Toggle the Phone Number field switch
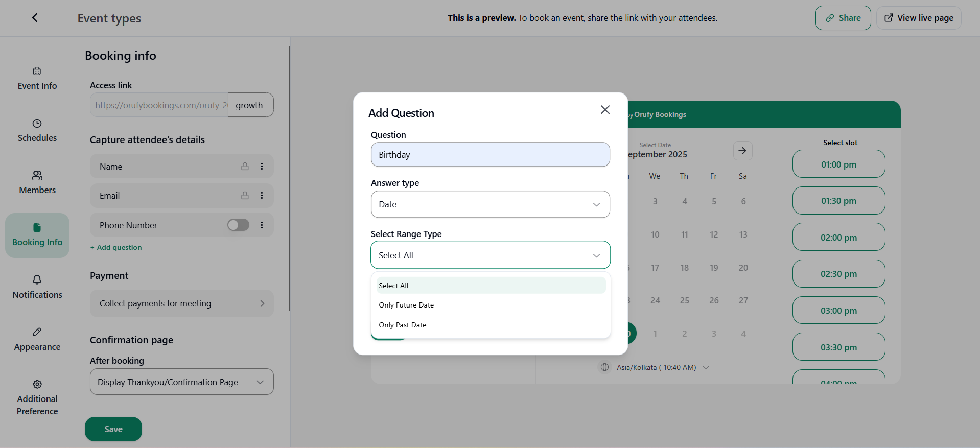This screenshot has height=448, width=980. [x=238, y=225]
